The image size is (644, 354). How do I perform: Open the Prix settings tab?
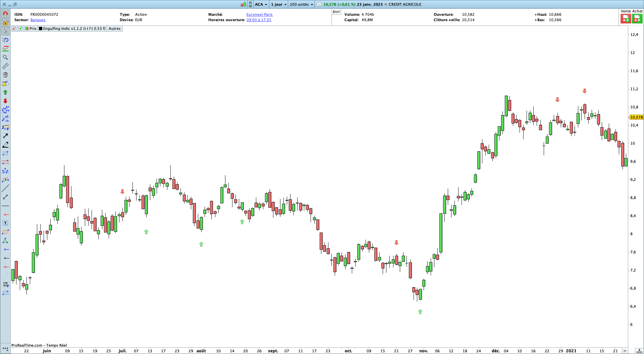coord(31,29)
